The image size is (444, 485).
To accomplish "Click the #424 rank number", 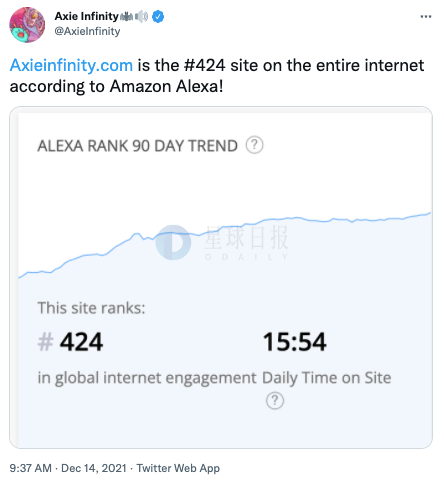I will tap(70, 342).
